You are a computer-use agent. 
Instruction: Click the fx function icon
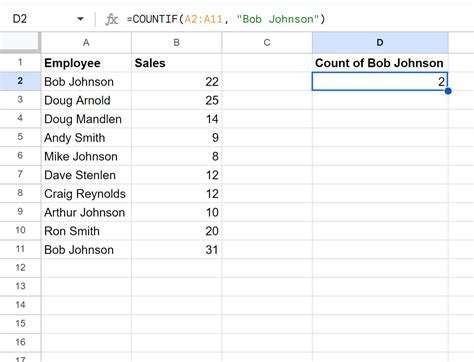click(x=112, y=19)
